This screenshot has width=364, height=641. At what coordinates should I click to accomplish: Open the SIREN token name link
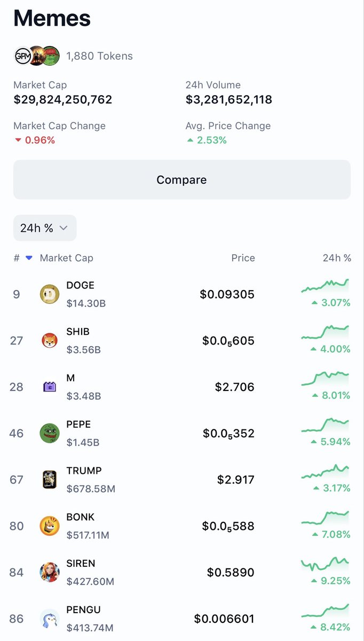[x=81, y=564]
